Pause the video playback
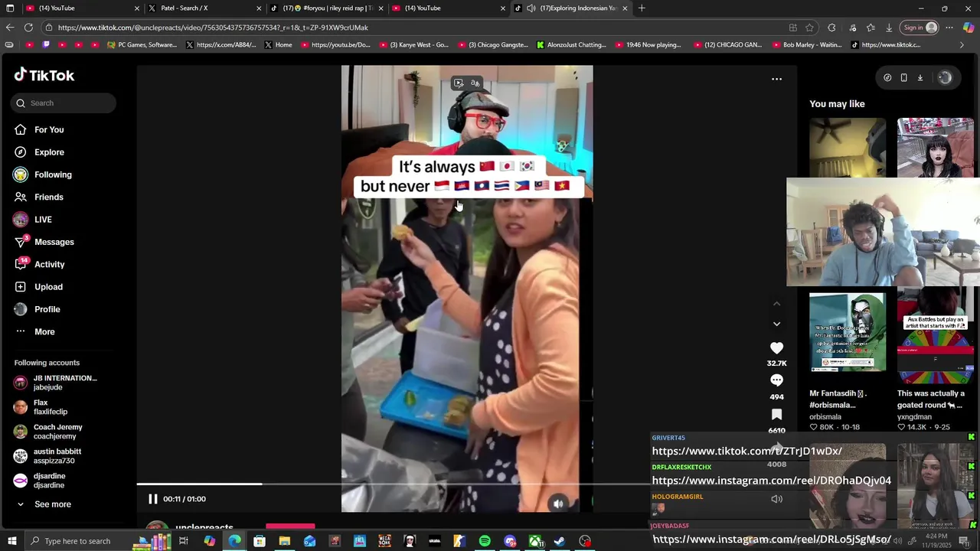Screen dimensions: 980x551 [x=152, y=499]
